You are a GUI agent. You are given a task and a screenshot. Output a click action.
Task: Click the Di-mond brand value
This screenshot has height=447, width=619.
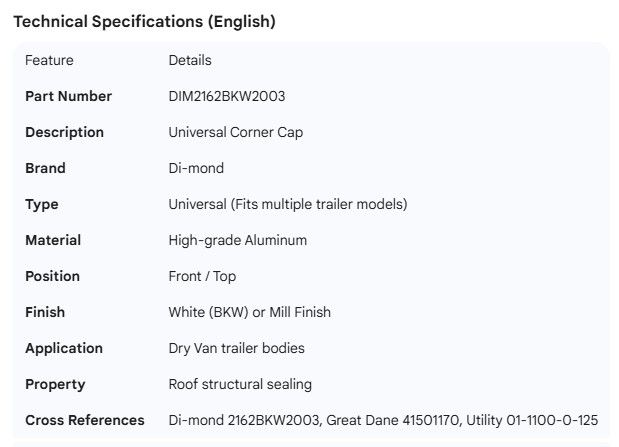click(196, 168)
